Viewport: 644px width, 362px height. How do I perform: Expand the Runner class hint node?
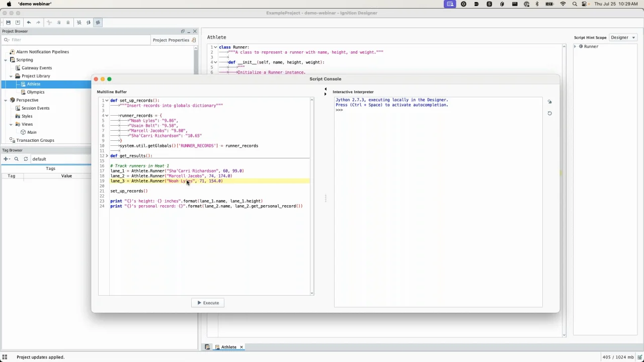pyautogui.click(x=575, y=46)
